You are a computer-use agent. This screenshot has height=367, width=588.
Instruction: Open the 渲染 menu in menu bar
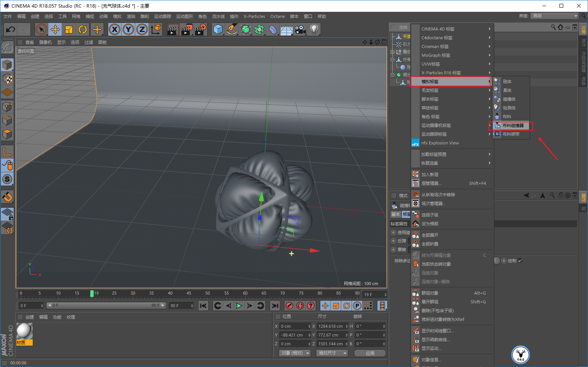click(131, 16)
